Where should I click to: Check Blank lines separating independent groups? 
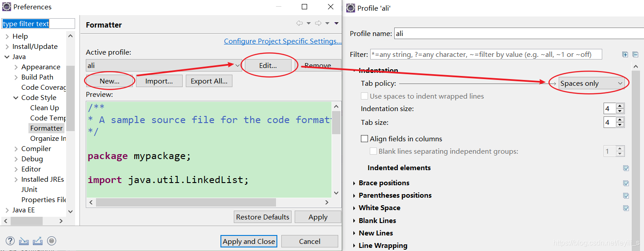(373, 151)
